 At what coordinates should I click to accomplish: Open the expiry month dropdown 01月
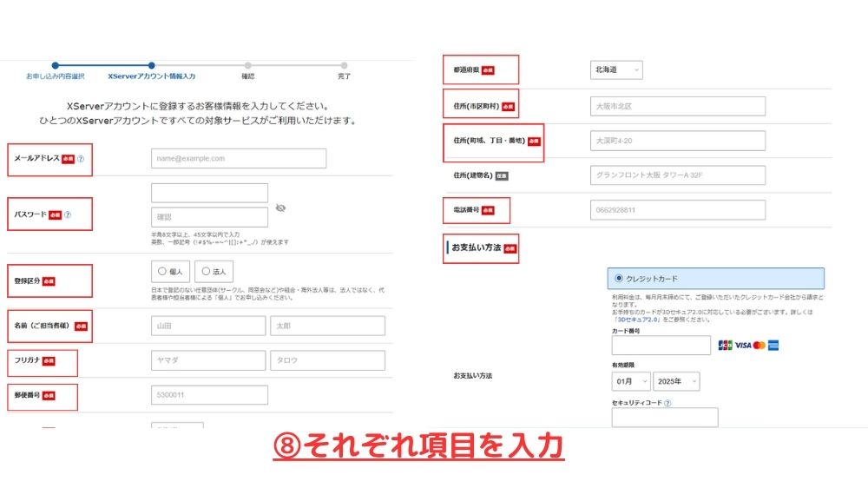pyautogui.click(x=631, y=382)
